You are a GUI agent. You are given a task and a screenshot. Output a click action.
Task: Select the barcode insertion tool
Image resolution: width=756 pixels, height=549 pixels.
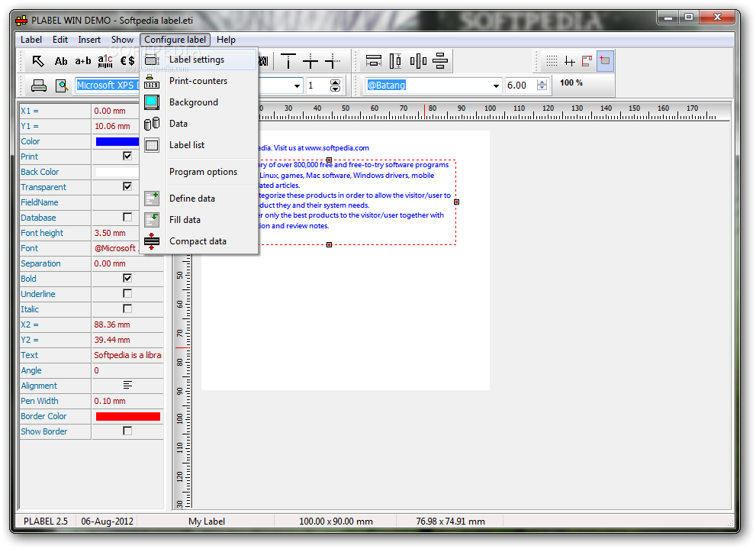coord(105,61)
